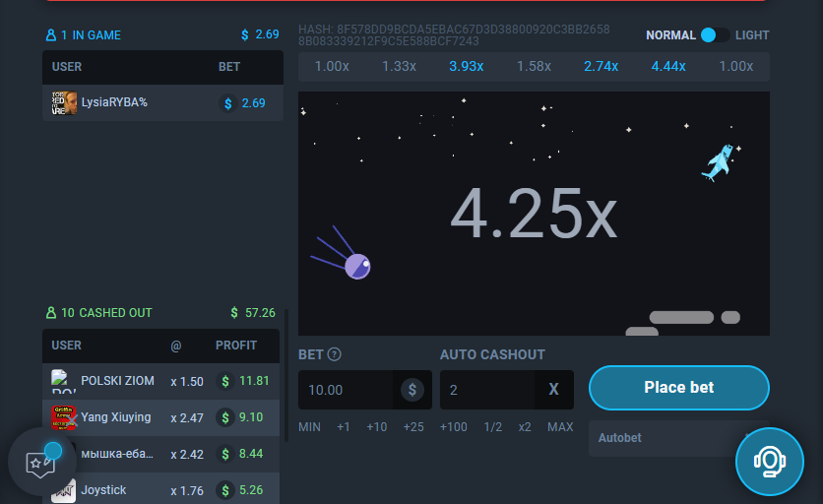
Task: Click the Place bet button
Action: coord(678,388)
